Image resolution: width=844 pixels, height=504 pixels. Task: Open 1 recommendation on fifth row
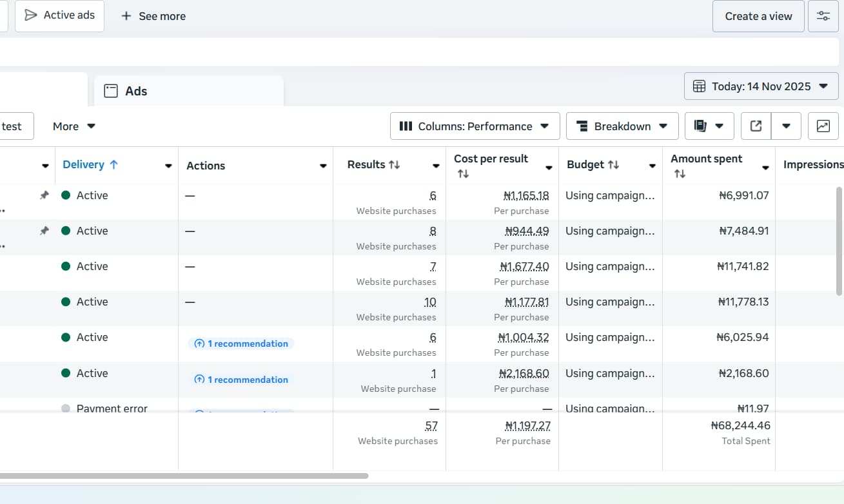tap(241, 344)
